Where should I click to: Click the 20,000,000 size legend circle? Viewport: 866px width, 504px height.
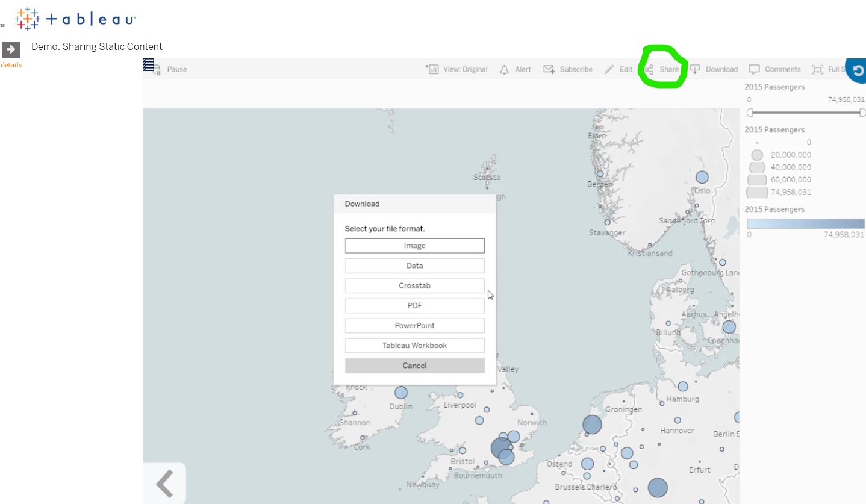coord(757,155)
